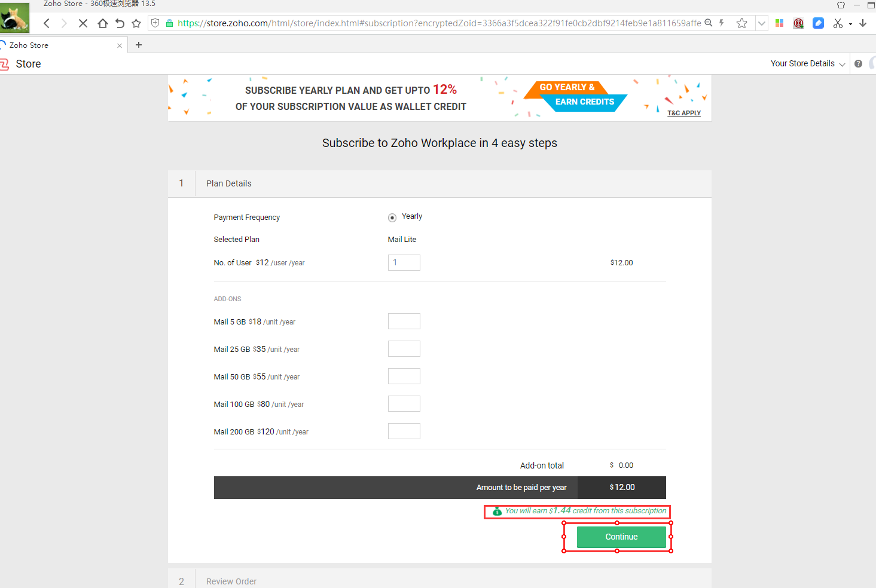Open the colorful apps grid extension
Image resolution: width=876 pixels, height=588 pixels.
tap(779, 23)
